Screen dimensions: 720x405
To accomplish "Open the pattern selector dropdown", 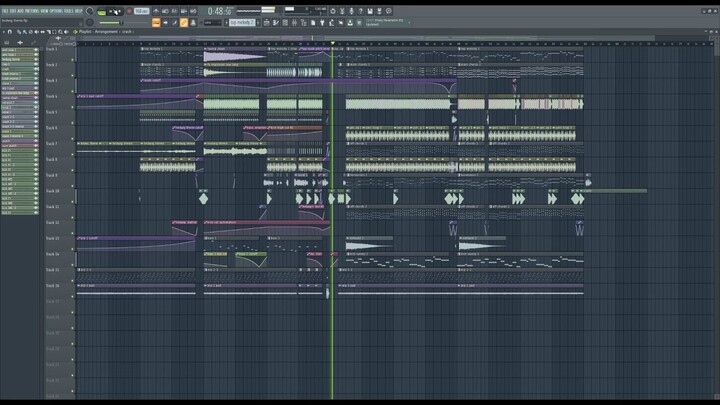I will (242, 22).
